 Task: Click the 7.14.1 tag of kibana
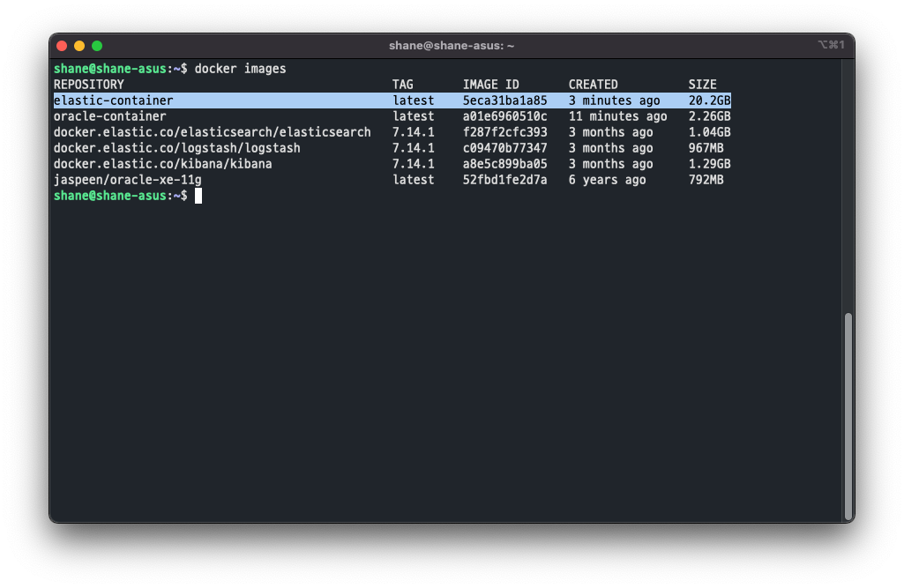[414, 164]
